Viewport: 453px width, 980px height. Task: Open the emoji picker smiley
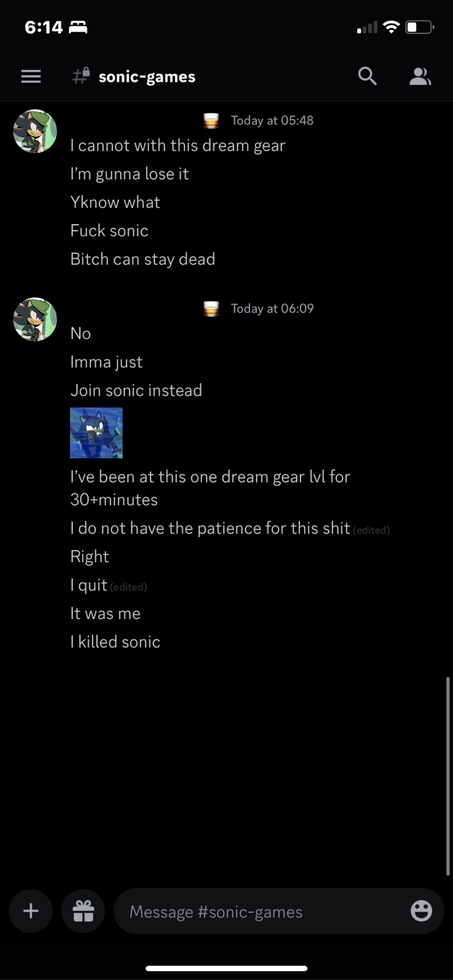pos(421,911)
